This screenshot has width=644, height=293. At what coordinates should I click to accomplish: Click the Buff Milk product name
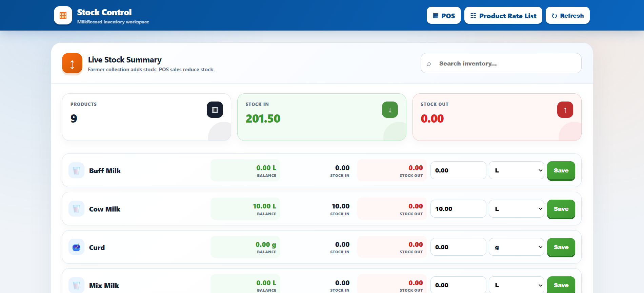[x=105, y=171]
